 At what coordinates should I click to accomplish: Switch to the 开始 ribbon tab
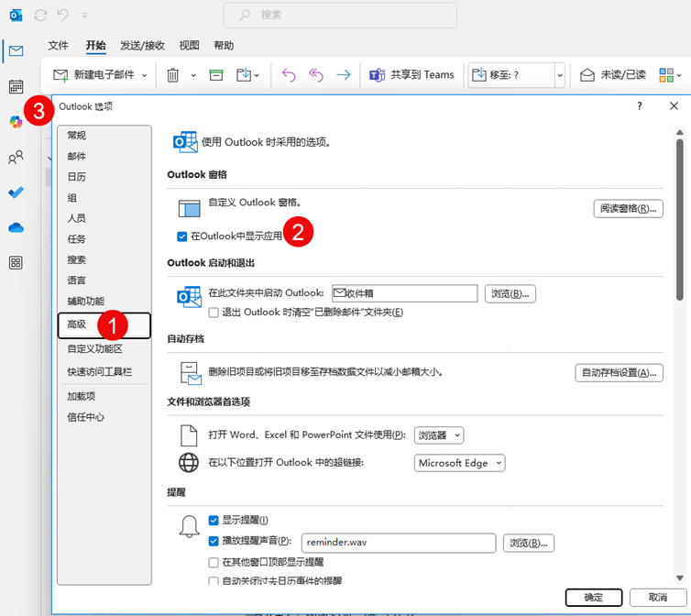point(95,46)
